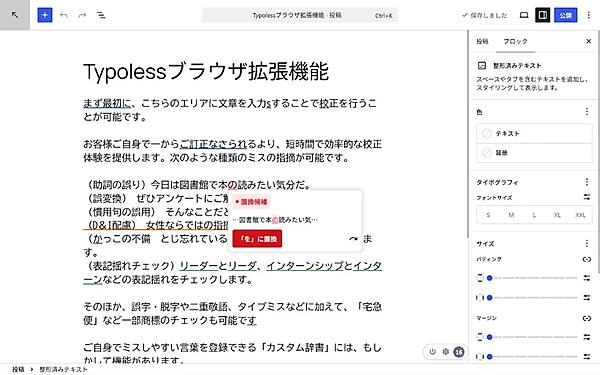Open the preview device icon
600x375 pixels.
(524, 15)
